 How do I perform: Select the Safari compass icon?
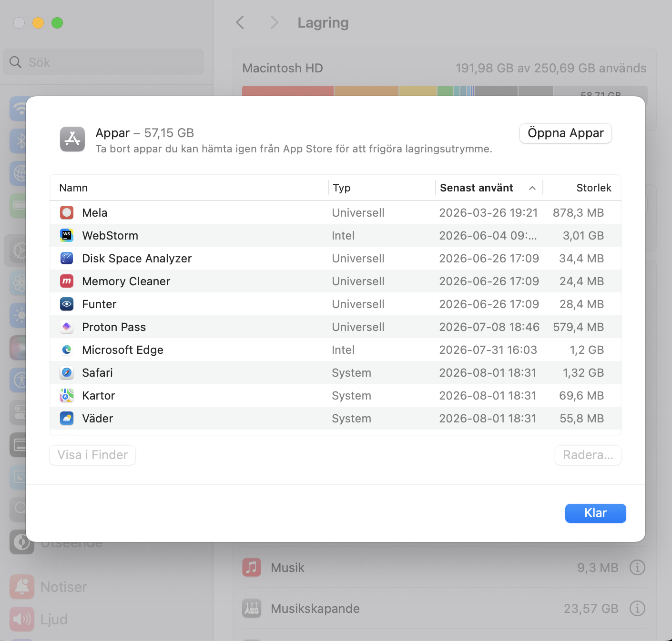coord(67,372)
